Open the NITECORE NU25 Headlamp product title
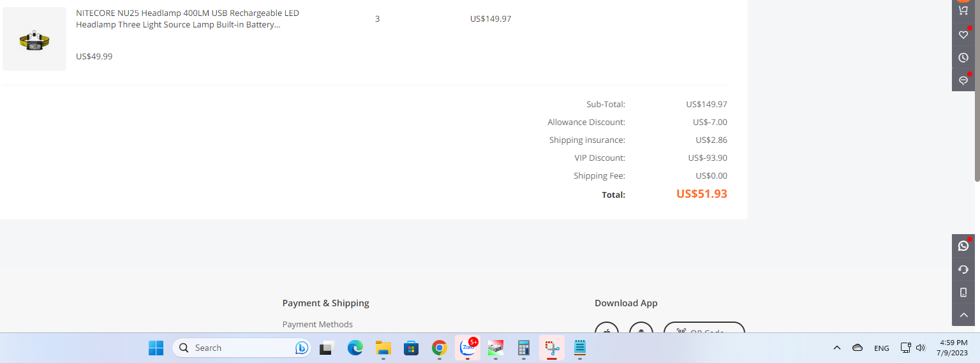This screenshot has height=363, width=980. tap(188, 19)
